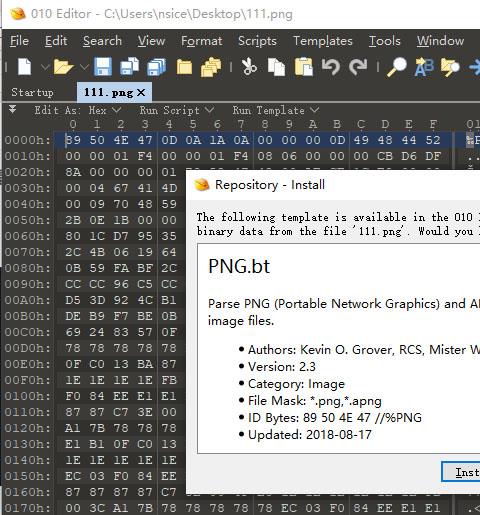Close the 111.png tab
Screen dimensions: 480x515
click(x=141, y=92)
